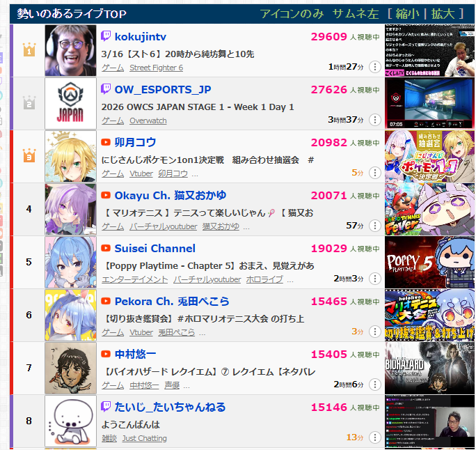Click the Twitch icon next to OW_ESPORTS_JP
The width and height of the screenshot is (476, 450).
click(x=106, y=89)
